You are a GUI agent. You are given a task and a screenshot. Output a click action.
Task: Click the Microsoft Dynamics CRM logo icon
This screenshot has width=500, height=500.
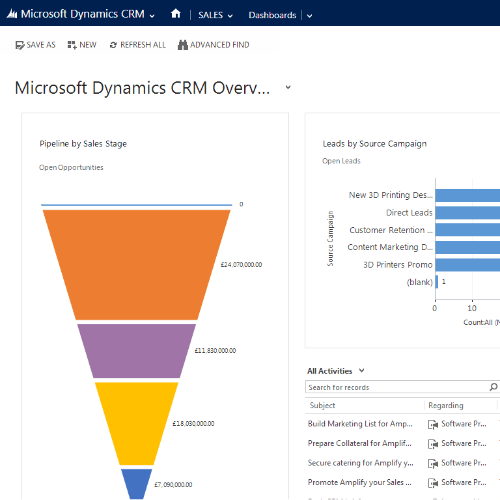pos(12,14)
